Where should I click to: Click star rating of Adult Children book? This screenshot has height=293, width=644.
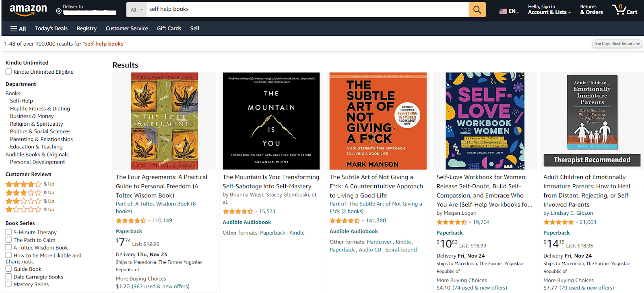558,222
